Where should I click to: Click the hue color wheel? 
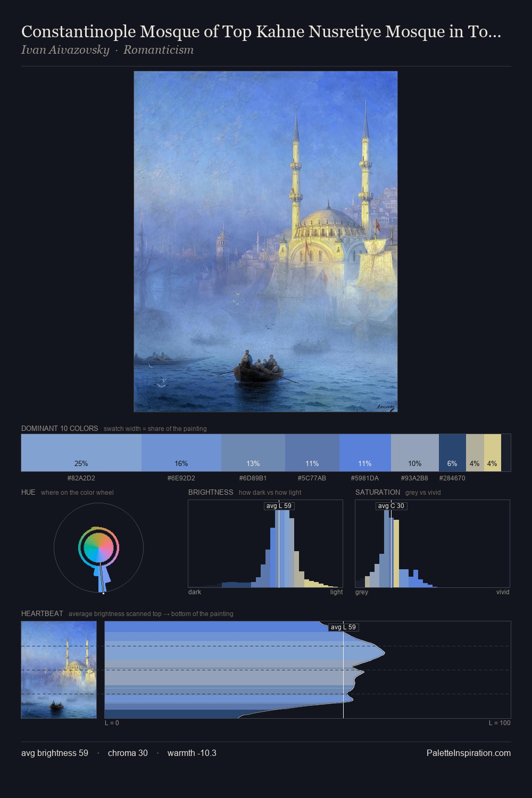(98, 547)
